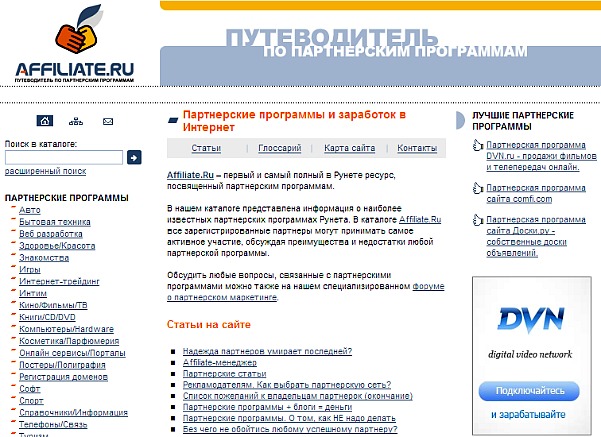Open the Спорт category
The height and width of the screenshot is (437, 601).
(x=31, y=401)
